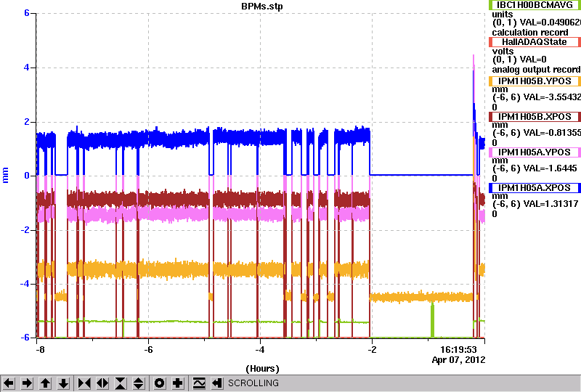Click the (Hours) x-axis label

[262, 369]
